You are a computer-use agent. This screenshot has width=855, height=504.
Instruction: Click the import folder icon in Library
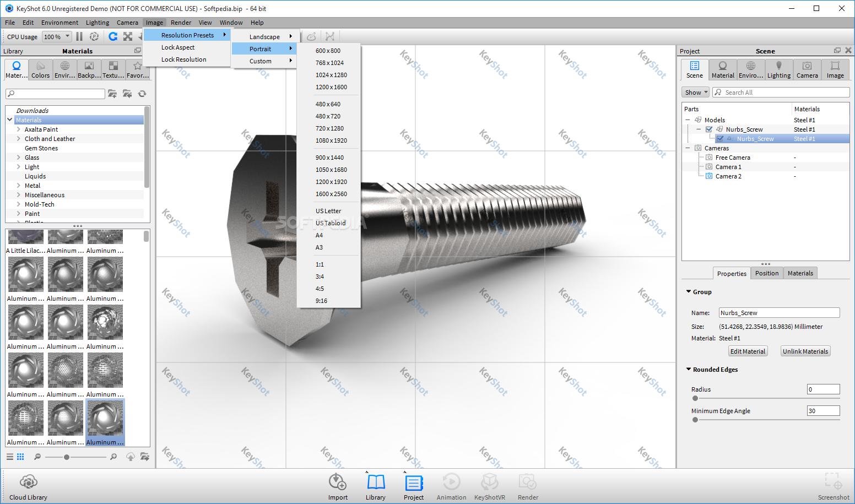pyautogui.click(x=127, y=94)
